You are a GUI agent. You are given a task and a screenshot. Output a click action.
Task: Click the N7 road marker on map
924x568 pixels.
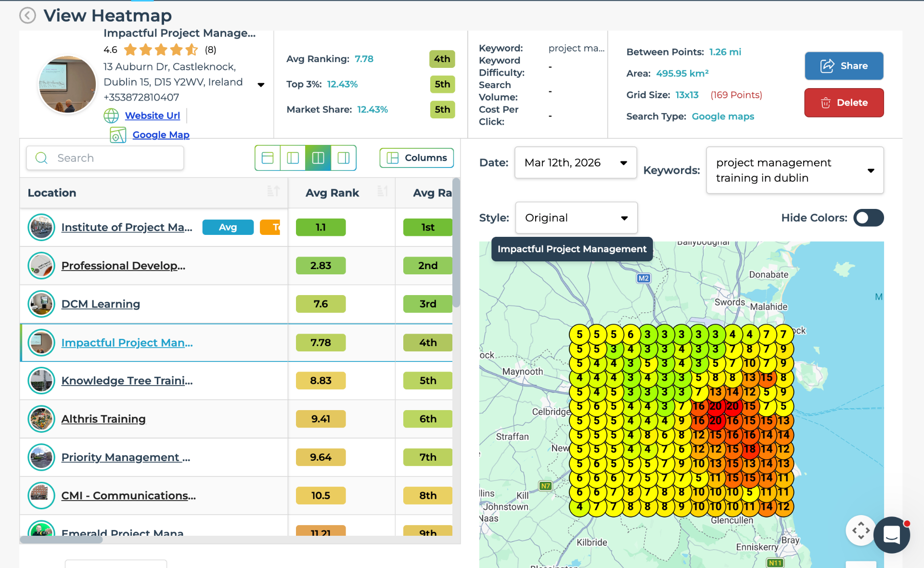point(545,486)
